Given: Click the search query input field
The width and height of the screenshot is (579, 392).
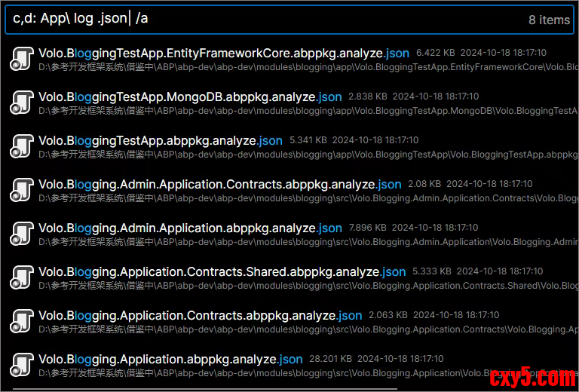Looking at the screenshot, I should tap(264, 20).
